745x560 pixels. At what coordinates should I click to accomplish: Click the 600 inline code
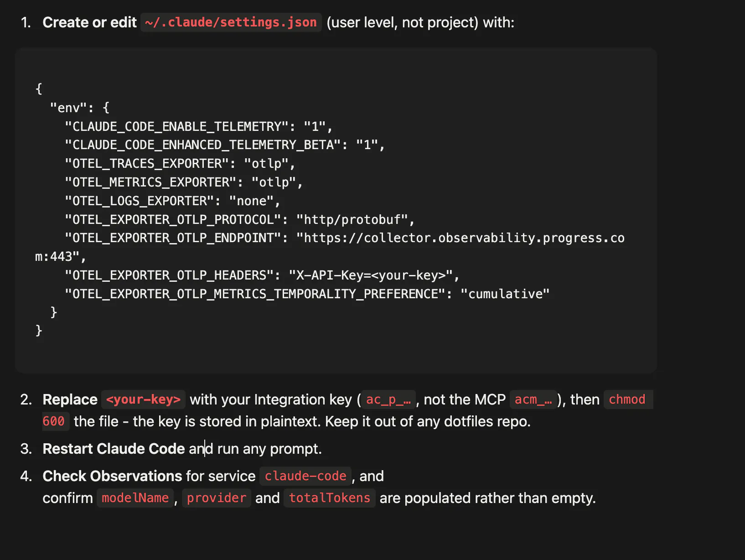coord(54,421)
